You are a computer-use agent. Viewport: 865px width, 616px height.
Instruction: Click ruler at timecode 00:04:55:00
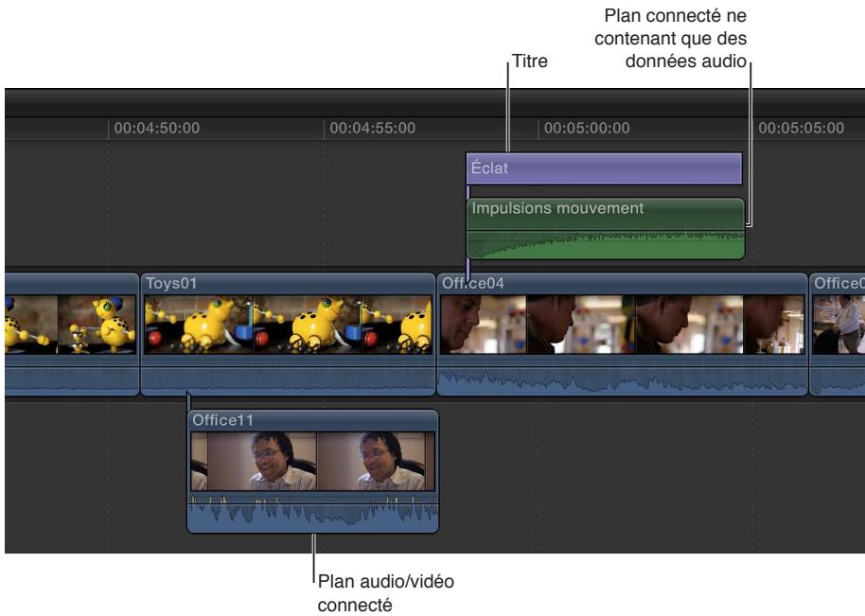pos(372,128)
